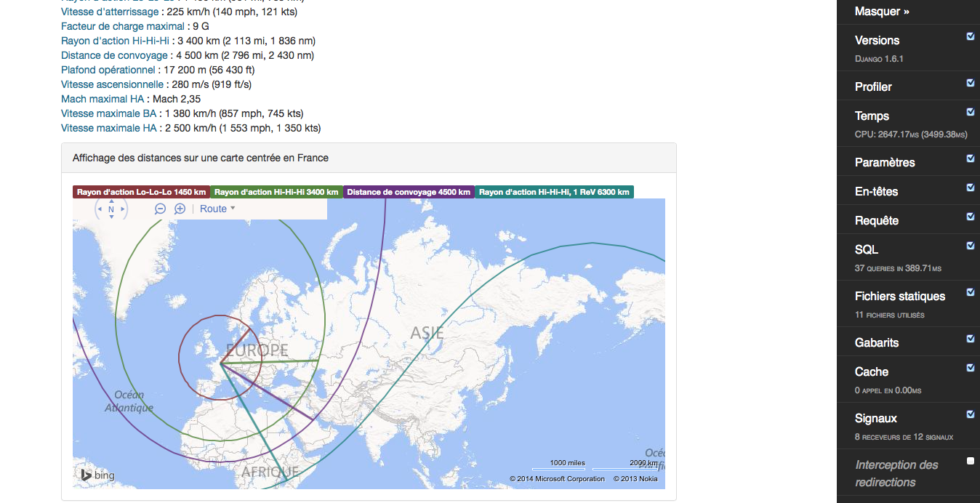
Task: Open the Vitesse ascensionnelle link
Action: (112, 84)
